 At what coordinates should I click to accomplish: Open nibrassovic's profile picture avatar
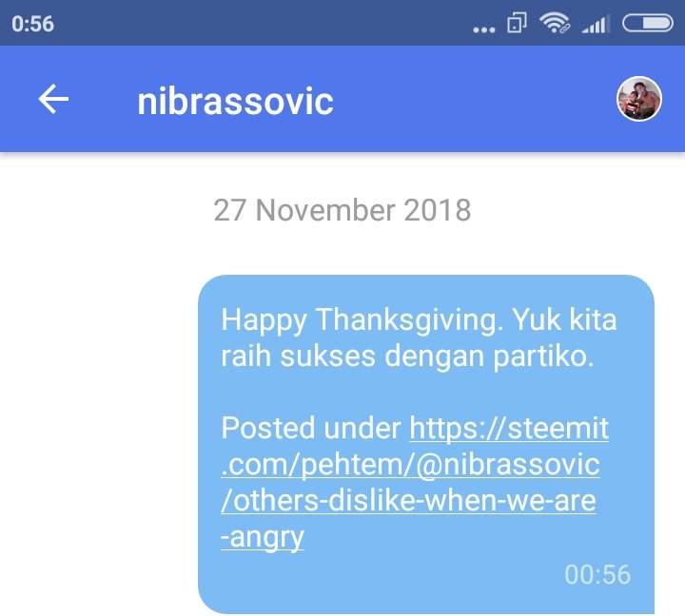click(639, 99)
